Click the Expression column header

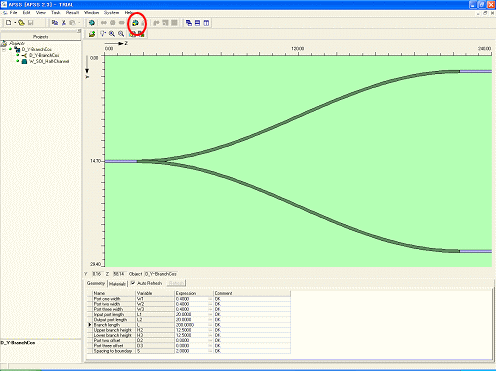[x=194, y=293]
